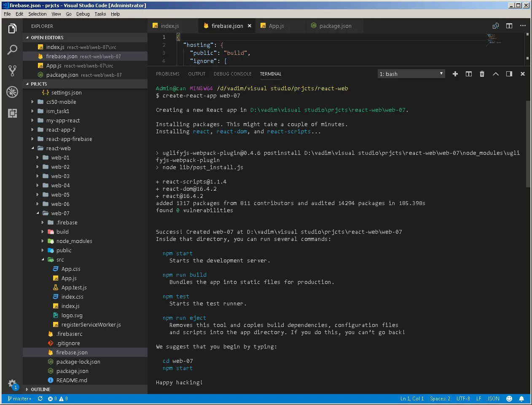The image size is (532, 405).
Task: Open the bash terminal selector dropdown
Action: (x=411, y=74)
